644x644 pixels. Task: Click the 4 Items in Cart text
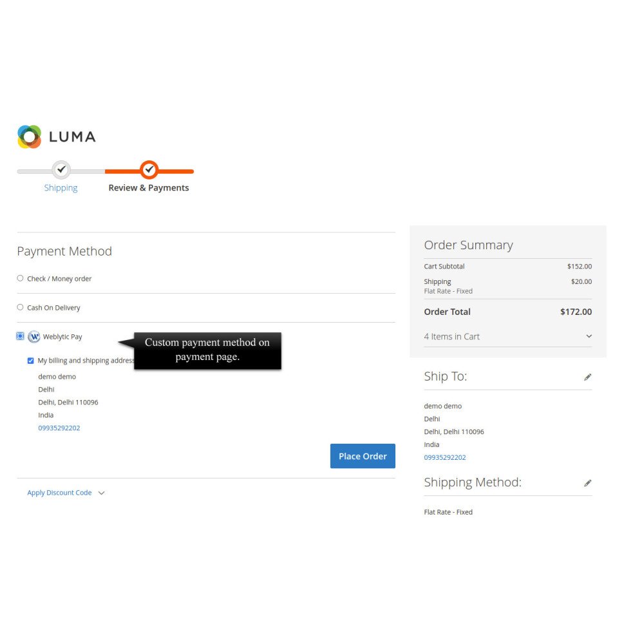pos(451,336)
